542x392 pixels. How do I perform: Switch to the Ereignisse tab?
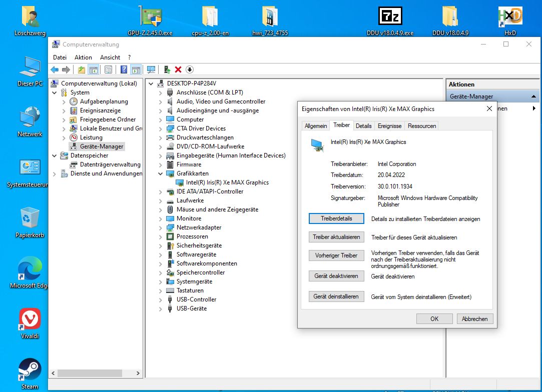(389, 126)
